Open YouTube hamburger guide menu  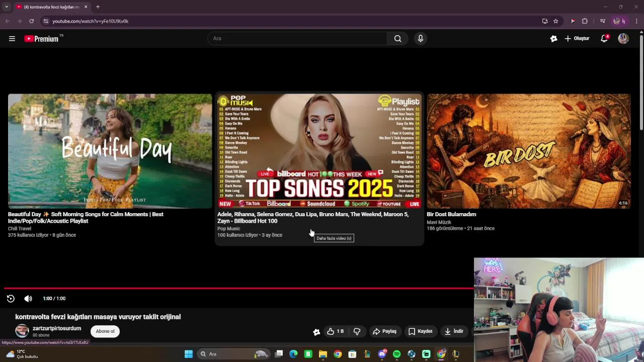click(12, 39)
